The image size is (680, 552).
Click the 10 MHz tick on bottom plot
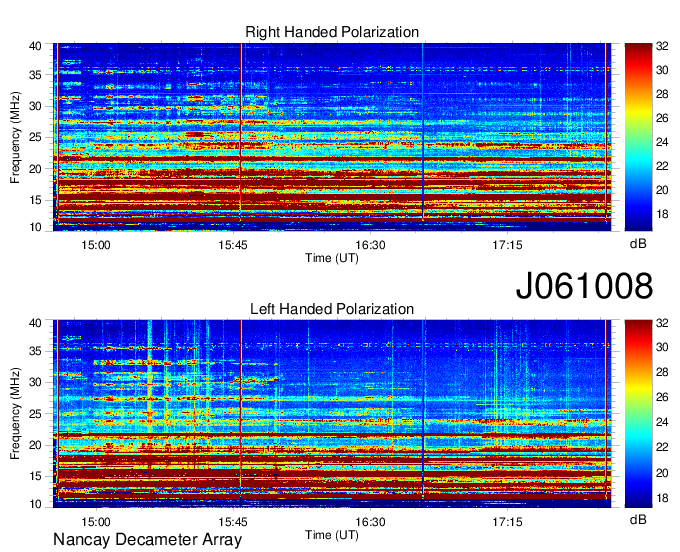35,504
